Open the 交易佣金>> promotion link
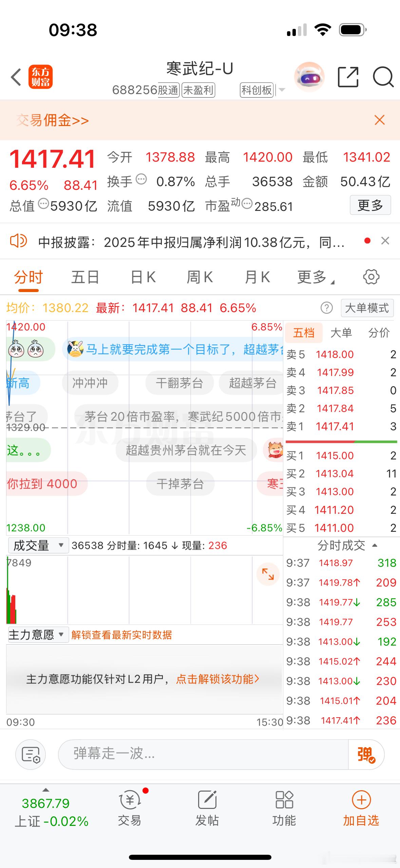This screenshot has width=400, height=868. [x=53, y=120]
